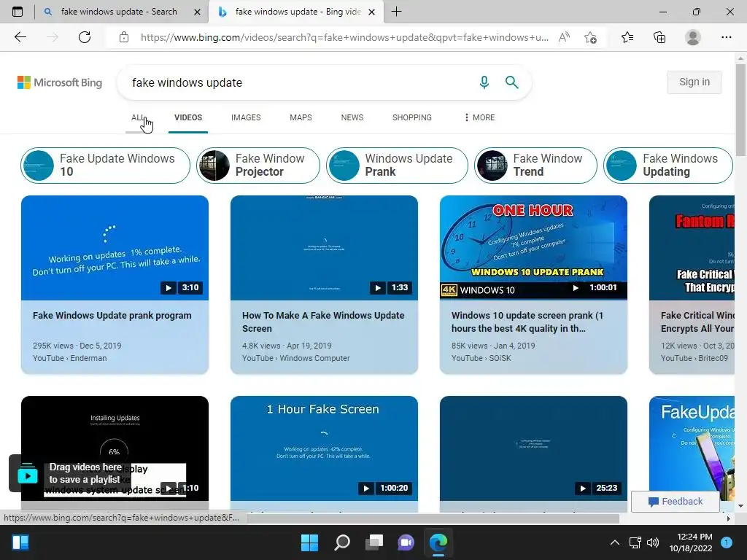The image size is (747, 560).
Task: Switch to the 'fake windows update - Search' tab
Action: 119,12
